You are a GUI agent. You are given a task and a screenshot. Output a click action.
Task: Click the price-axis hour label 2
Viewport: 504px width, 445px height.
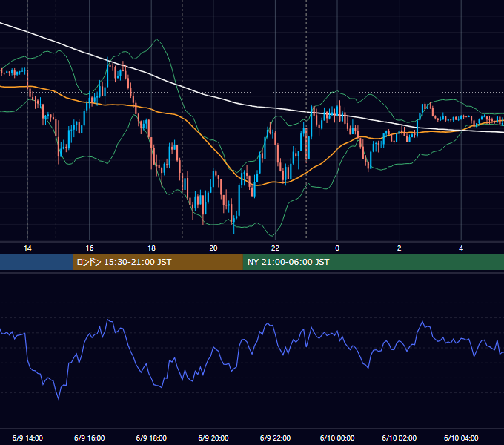(x=399, y=248)
